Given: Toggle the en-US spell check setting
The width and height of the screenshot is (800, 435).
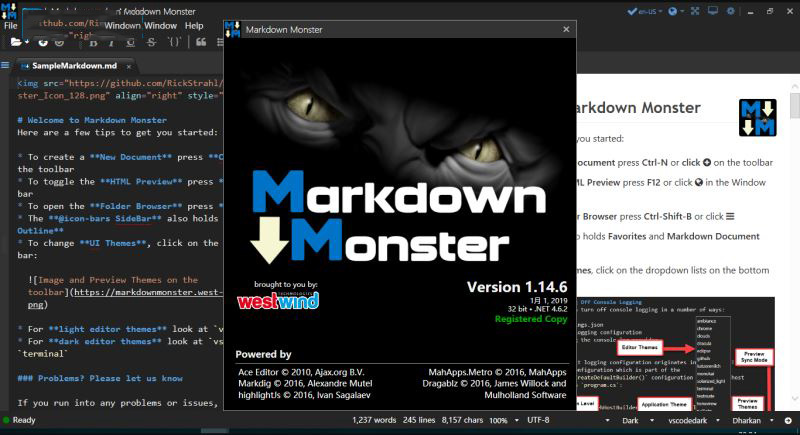Looking at the screenshot, I should pos(645,12).
